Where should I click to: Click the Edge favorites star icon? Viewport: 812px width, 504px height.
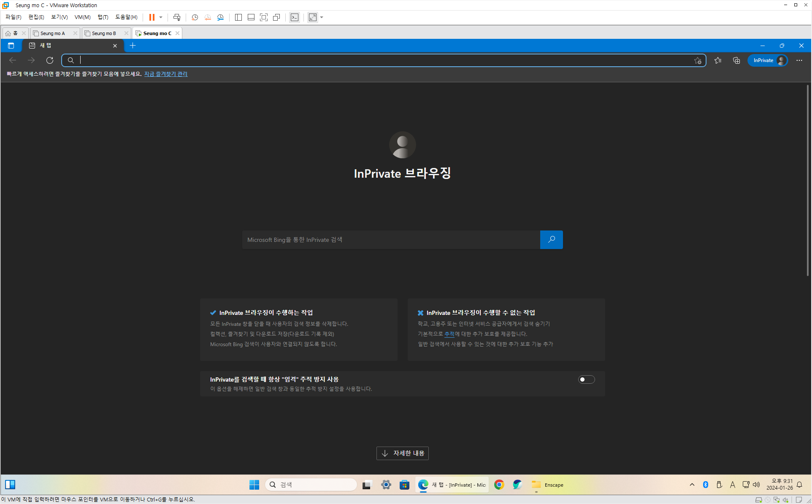[x=717, y=60]
